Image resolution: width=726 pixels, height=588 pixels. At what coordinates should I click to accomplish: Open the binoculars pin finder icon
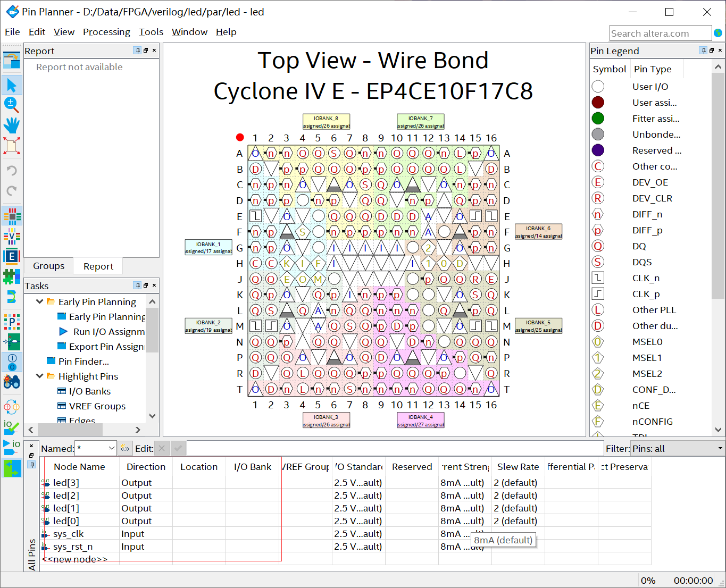(x=12, y=382)
